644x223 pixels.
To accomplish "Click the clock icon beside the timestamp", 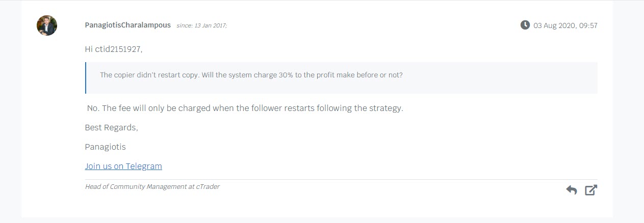I will coord(525,25).
